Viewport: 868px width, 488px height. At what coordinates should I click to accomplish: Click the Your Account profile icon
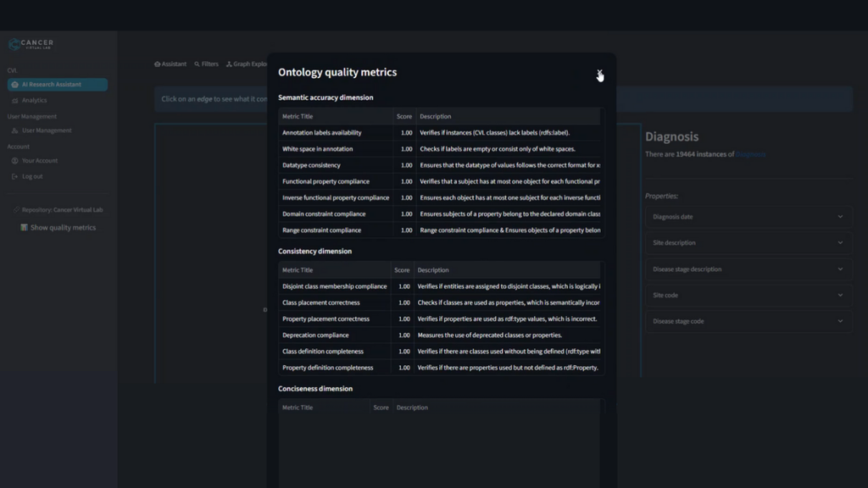pyautogui.click(x=15, y=161)
